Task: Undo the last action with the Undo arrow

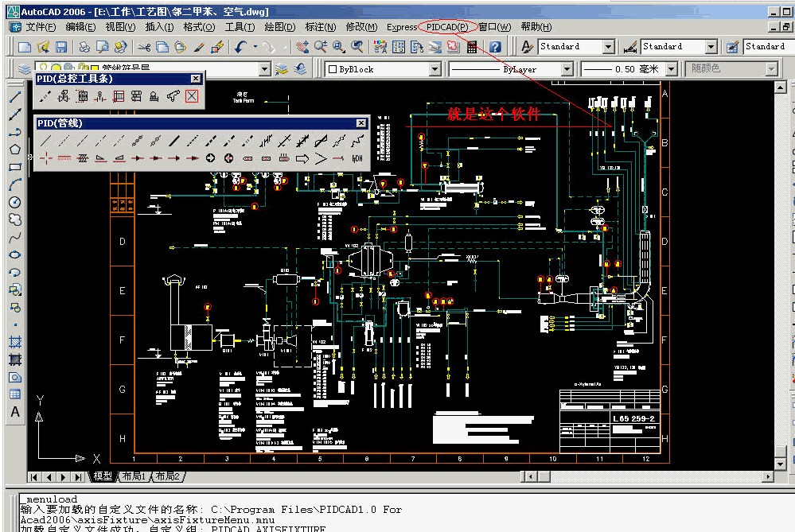Action: click(241, 47)
